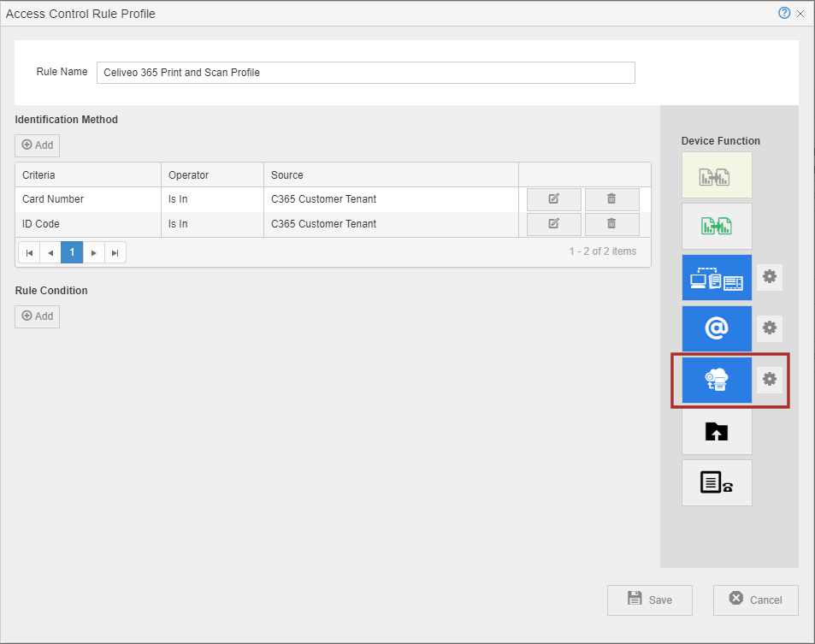Image resolution: width=815 pixels, height=644 pixels.
Task: Go to last page of criteria table
Action: (x=115, y=252)
